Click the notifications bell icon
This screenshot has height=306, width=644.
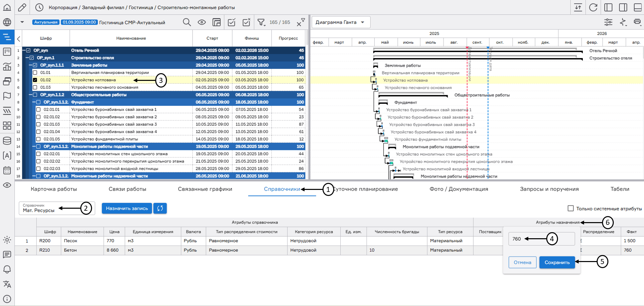7,269
